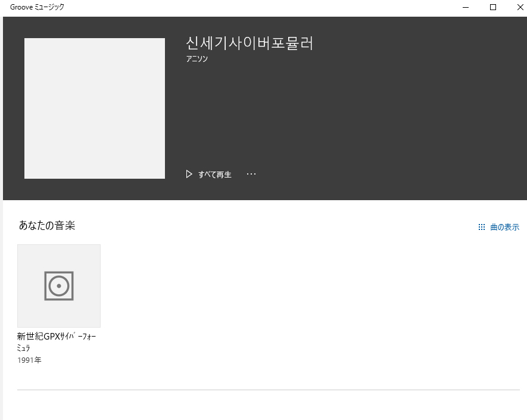The height and width of the screenshot is (420, 527).
Task: Maximize the Groove ミュージック window
Action: coord(492,7)
